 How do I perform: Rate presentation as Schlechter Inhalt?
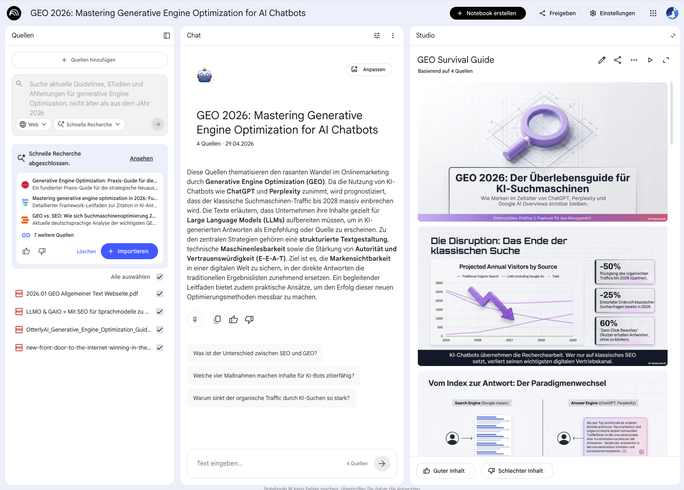point(516,471)
